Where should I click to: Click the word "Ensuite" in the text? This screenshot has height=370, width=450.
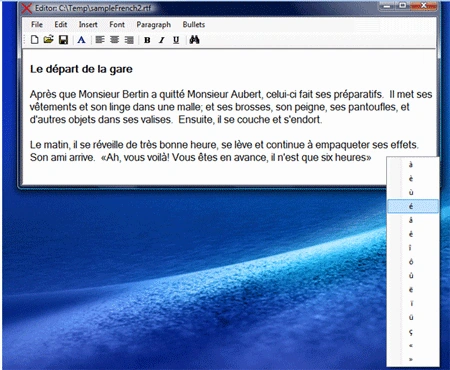(196, 120)
